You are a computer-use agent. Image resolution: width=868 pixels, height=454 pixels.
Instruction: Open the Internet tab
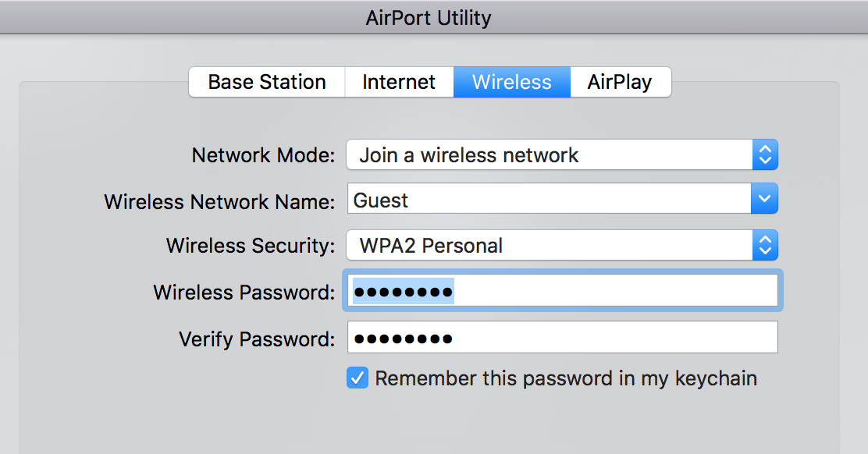(x=399, y=82)
